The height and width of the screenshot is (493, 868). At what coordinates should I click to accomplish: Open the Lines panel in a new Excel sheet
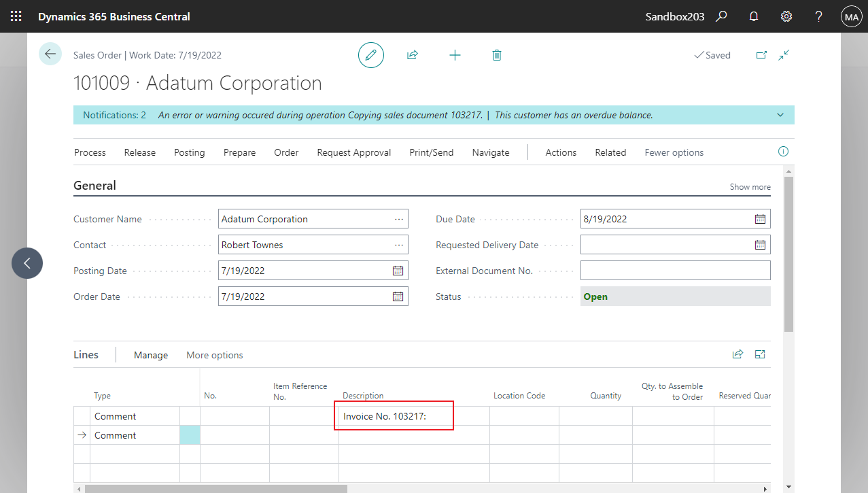[x=759, y=354]
